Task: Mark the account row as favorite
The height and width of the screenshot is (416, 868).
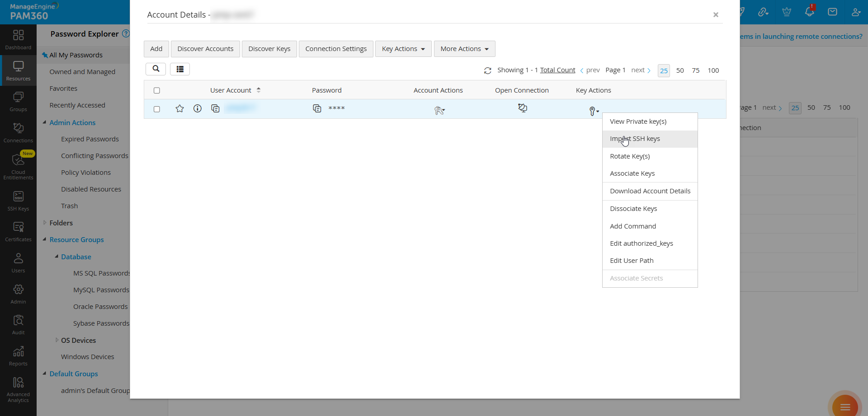Action: 179,108
